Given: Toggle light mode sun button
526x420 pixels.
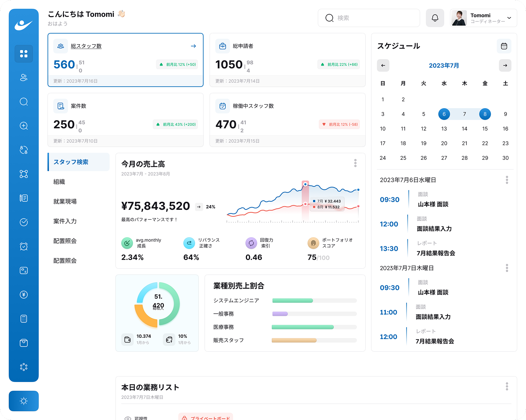Looking at the screenshot, I should pos(24,401).
